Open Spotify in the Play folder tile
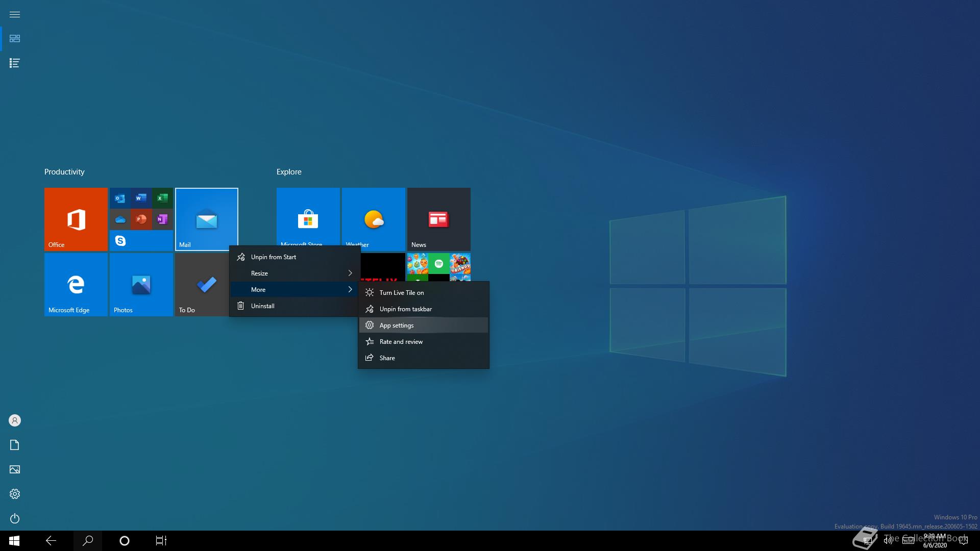The width and height of the screenshot is (980, 551). point(439,264)
